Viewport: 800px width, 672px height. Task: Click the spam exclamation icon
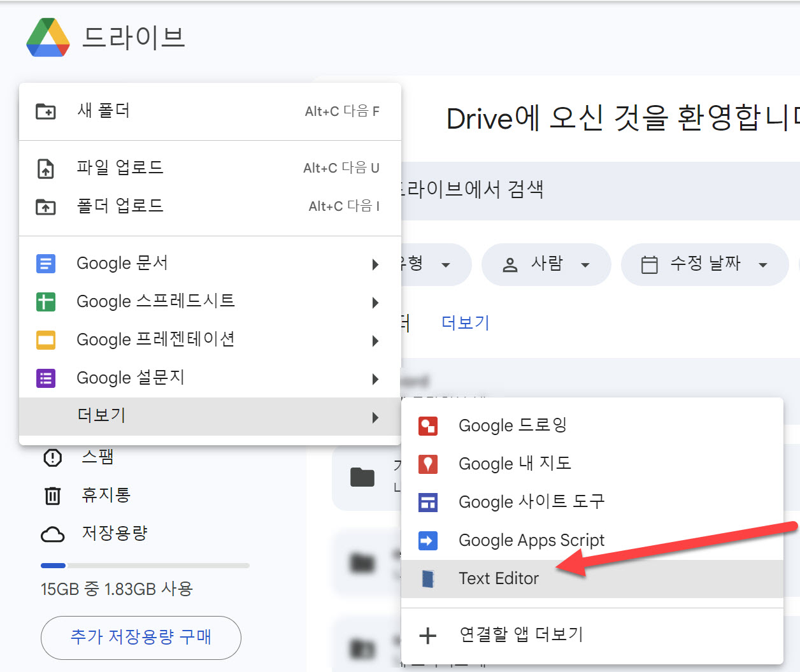click(x=53, y=457)
